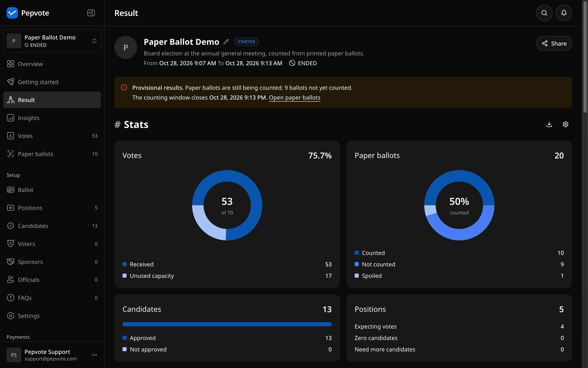
Task: Open Votes list with 53 votes
Action: (52, 136)
